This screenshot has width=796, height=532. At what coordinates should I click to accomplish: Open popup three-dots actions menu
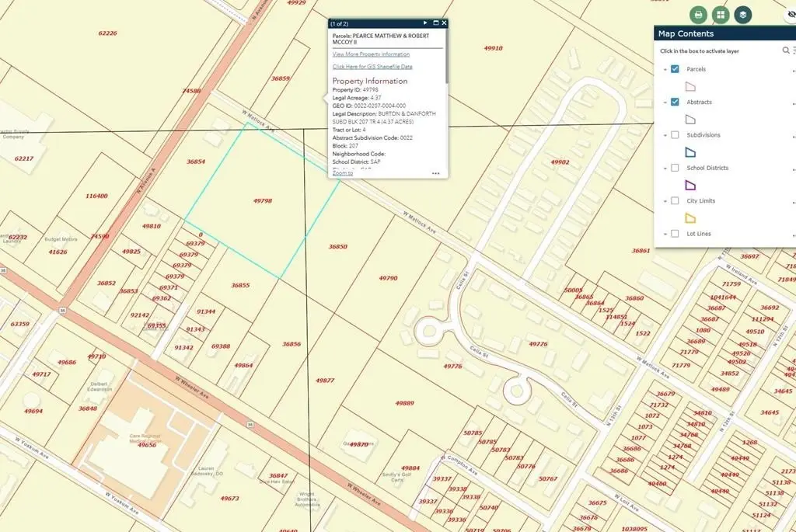[435, 173]
